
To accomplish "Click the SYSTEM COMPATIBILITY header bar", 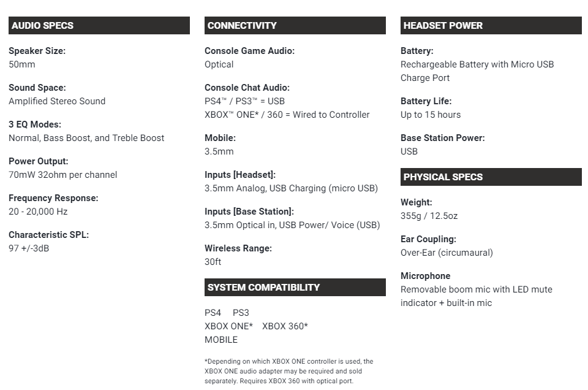I will coord(295,287).
